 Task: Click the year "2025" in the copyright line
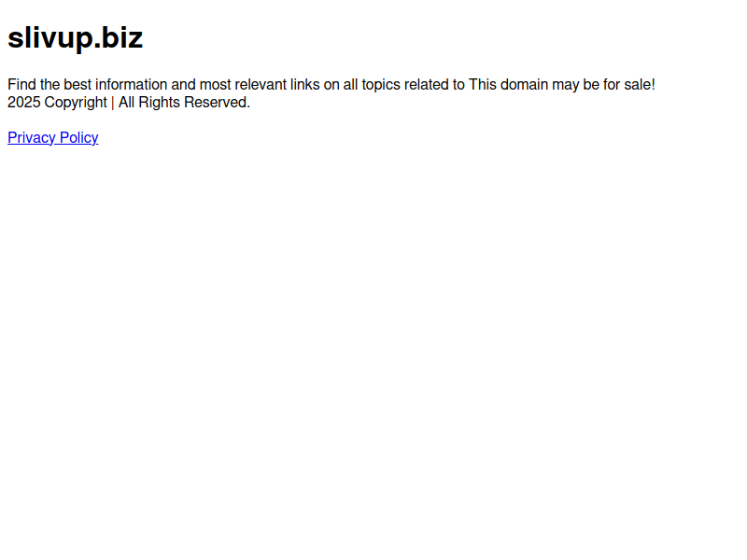(24, 103)
